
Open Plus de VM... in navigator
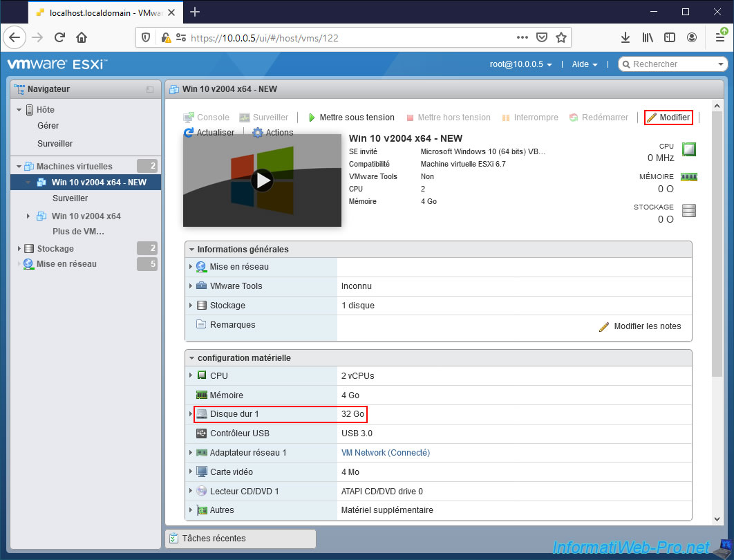coord(78,232)
